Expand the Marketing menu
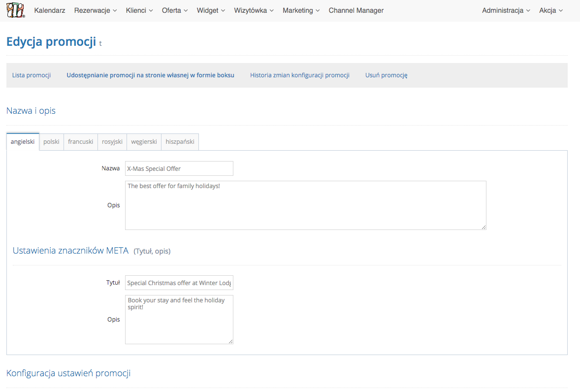The width and height of the screenshot is (580, 392). [301, 10]
